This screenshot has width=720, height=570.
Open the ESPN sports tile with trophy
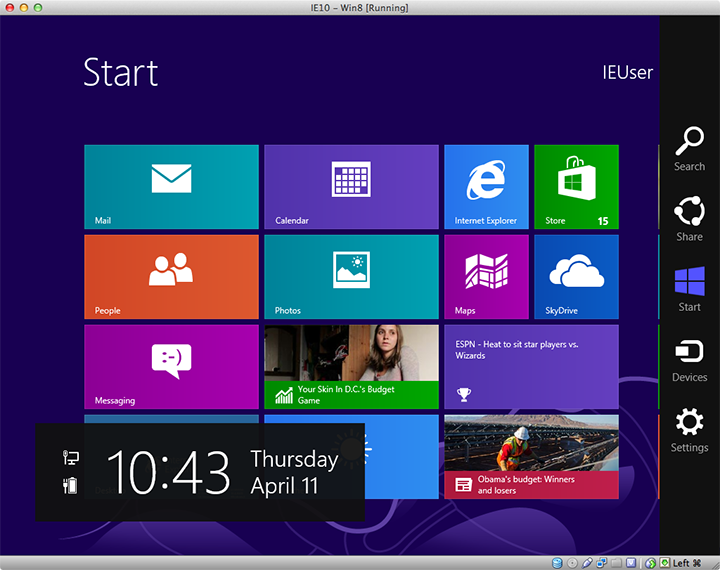tap(531, 367)
